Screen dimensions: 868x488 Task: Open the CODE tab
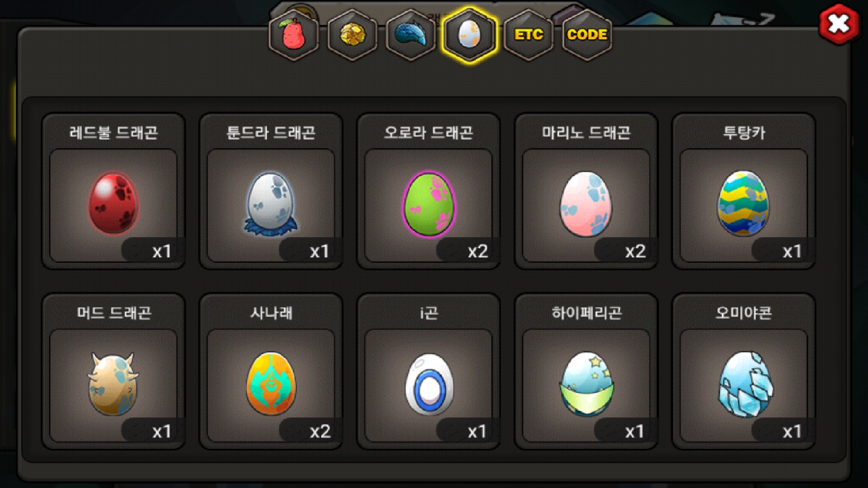587,35
